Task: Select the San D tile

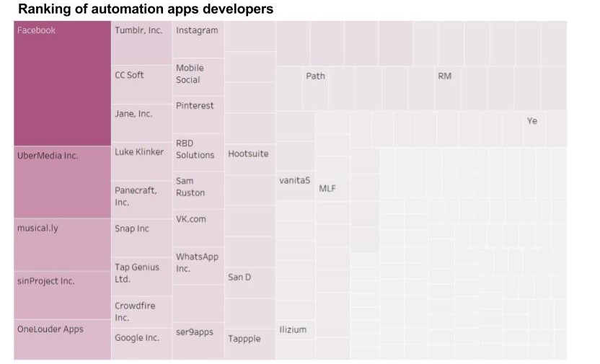Action: pyautogui.click(x=250, y=283)
